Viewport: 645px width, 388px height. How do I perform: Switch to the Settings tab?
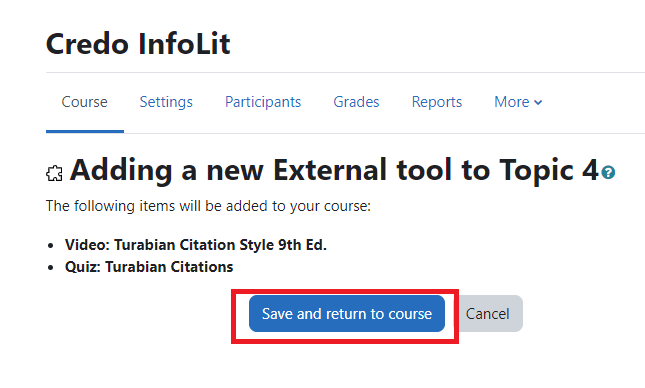(x=166, y=102)
